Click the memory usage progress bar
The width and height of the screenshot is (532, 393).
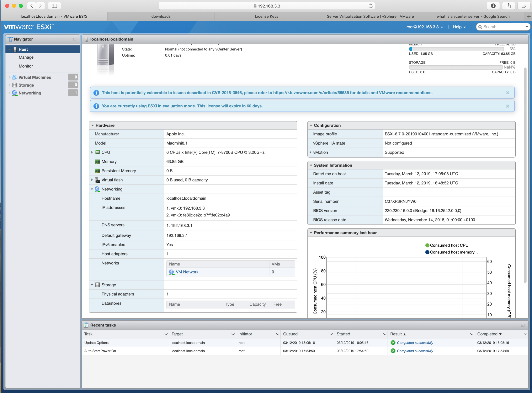click(456, 49)
